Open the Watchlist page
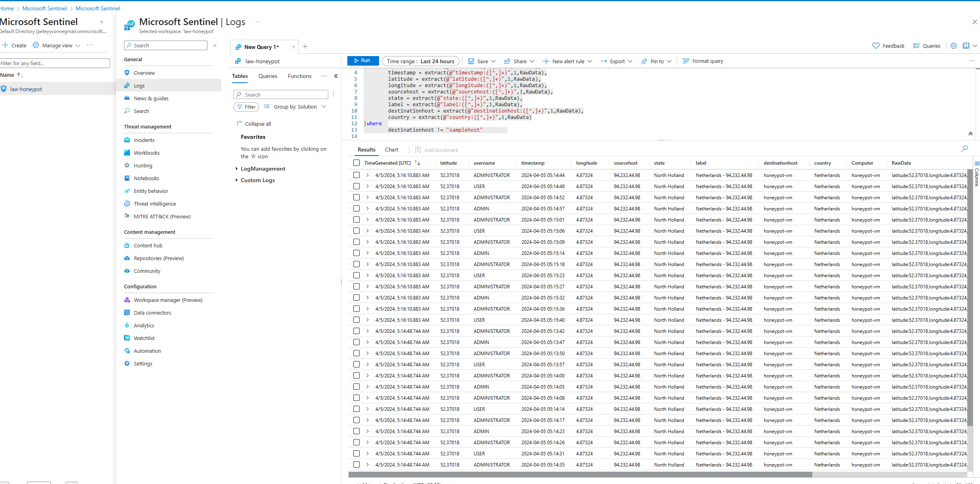 [144, 338]
